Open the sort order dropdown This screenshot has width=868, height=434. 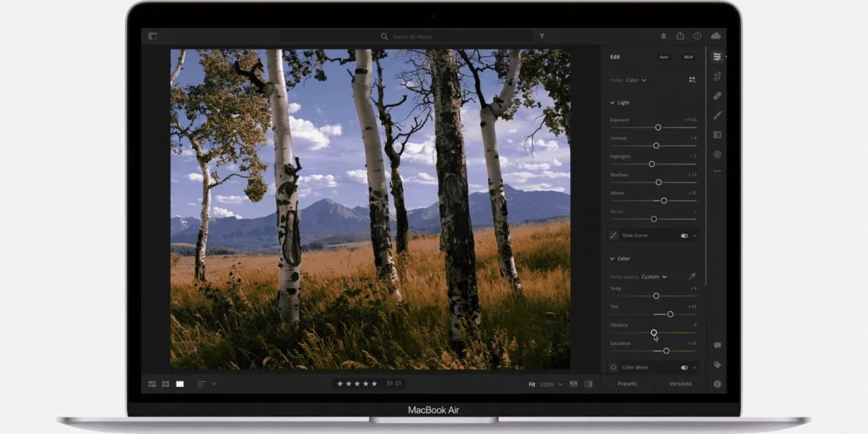[x=206, y=384]
